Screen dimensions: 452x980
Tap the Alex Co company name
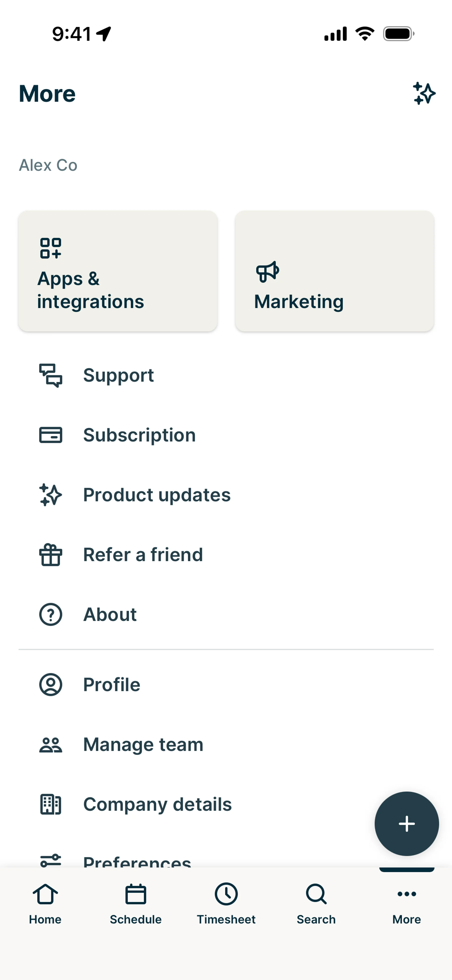point(48,166)
